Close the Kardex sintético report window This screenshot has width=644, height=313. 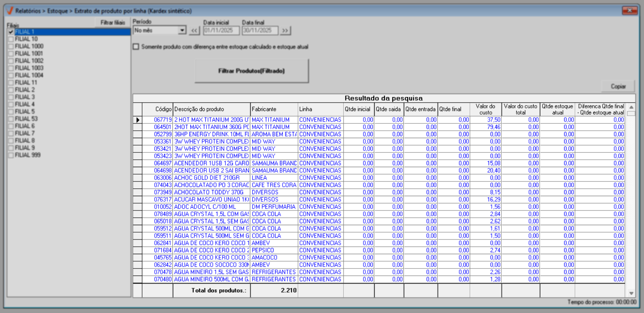click(629, 10)
